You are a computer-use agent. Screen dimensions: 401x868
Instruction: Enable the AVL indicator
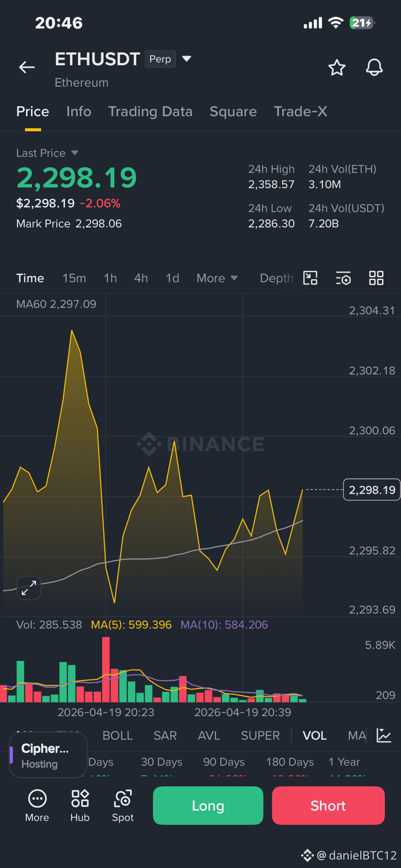point(209,735)
